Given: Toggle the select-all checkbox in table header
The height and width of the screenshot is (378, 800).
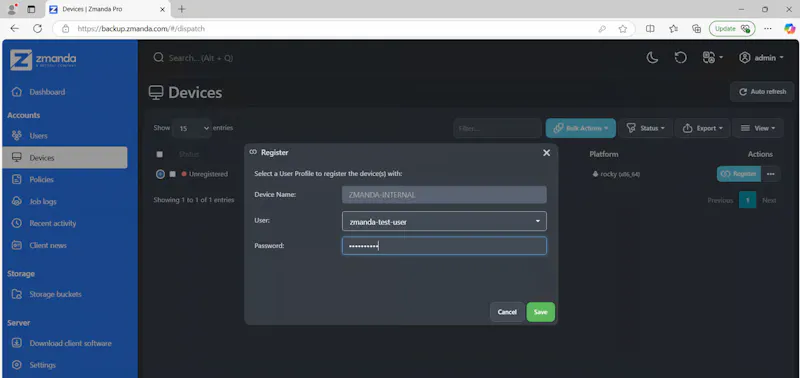Looking at the screenshot, I should (160, 154).
